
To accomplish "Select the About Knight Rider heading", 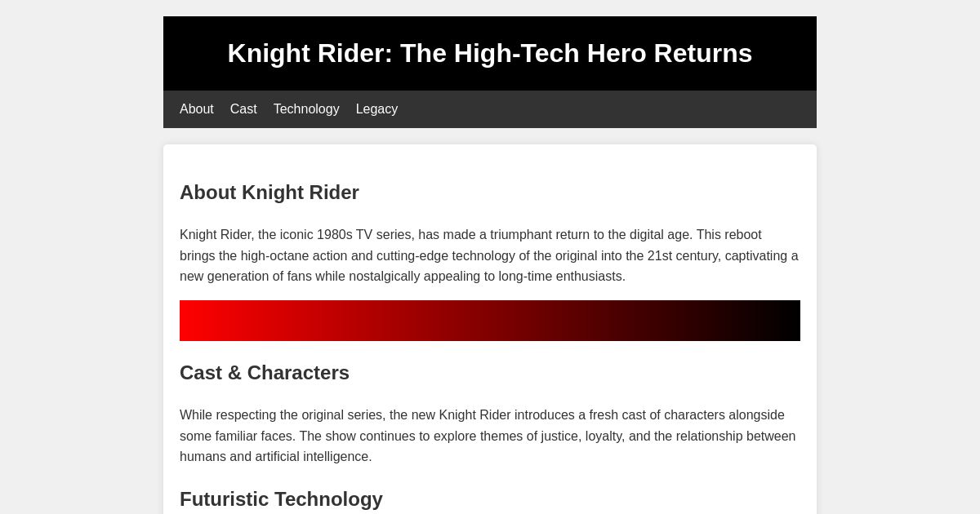I will click(x=269, y=193).
